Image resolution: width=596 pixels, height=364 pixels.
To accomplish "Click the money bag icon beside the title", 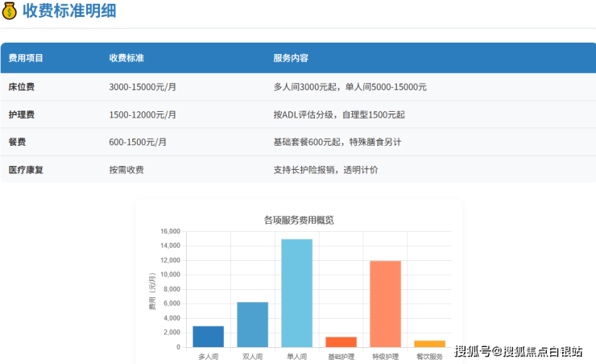I will (x=10, y=11).
